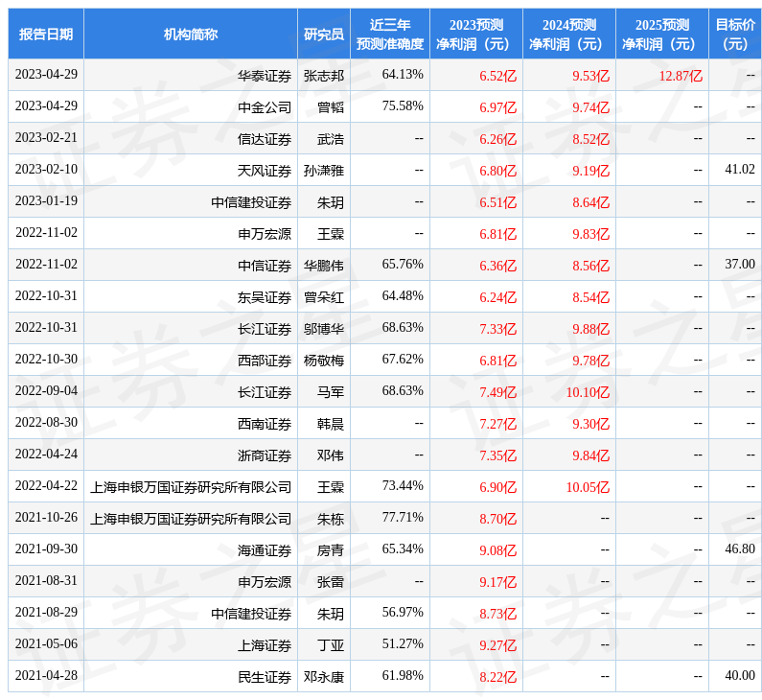Click researcher name 马军
Viewport: 762px width, 700px height.
click(x=331, y=392)
